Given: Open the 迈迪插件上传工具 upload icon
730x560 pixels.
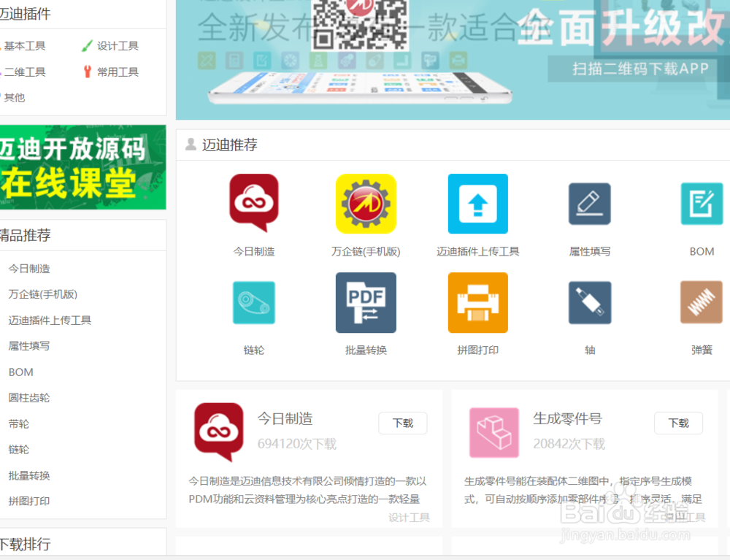Looking at the screenshot, I should 477,204.
